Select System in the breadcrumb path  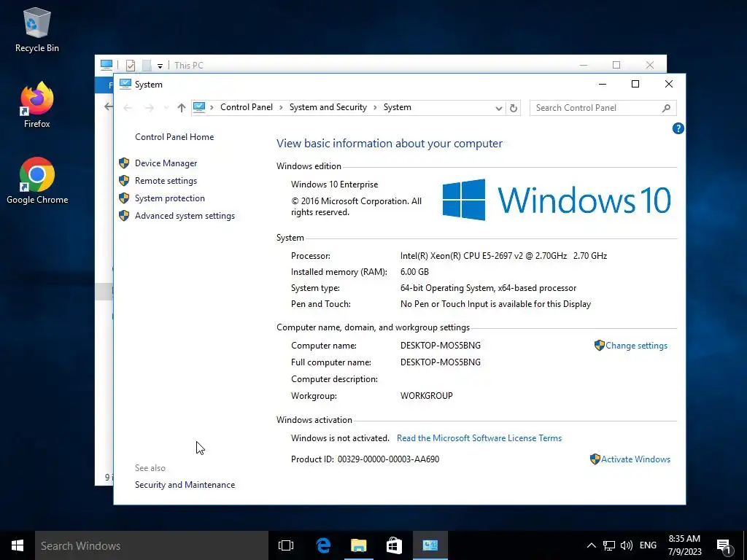pyautogui.click(x=398, y=108)
